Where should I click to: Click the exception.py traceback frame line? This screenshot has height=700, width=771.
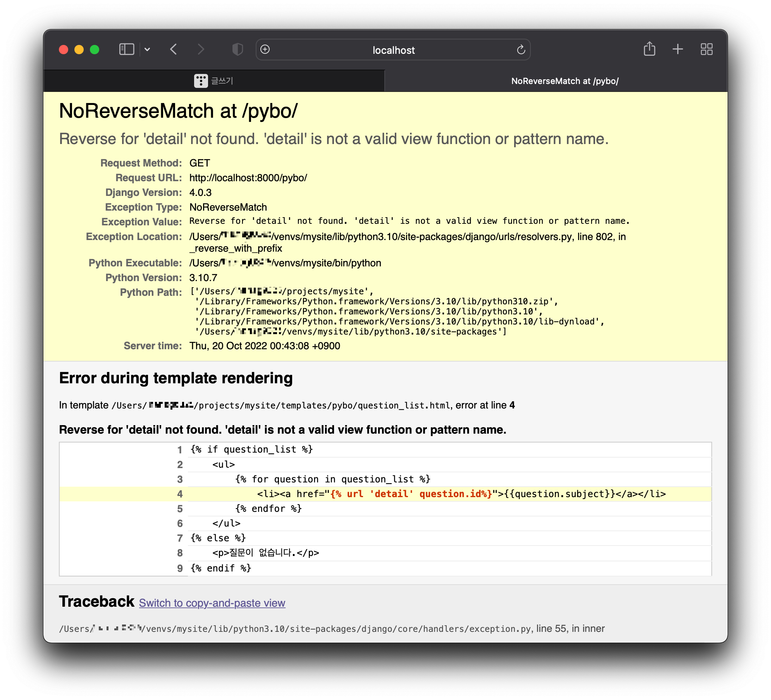click(x=331, y=628)
